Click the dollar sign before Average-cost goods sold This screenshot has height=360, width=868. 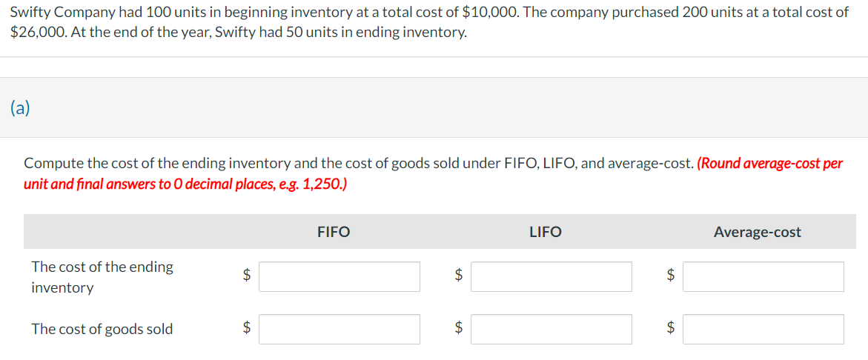click(x=671, y=328)
